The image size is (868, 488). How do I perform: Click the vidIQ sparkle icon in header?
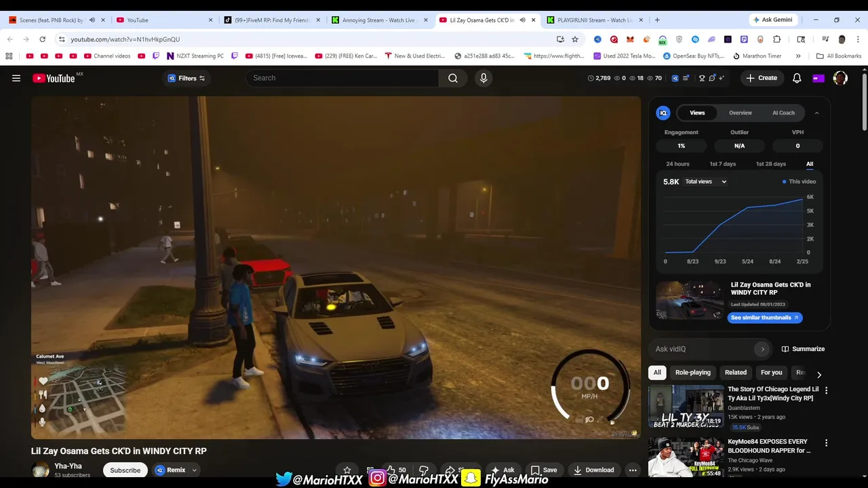[721, 78]
